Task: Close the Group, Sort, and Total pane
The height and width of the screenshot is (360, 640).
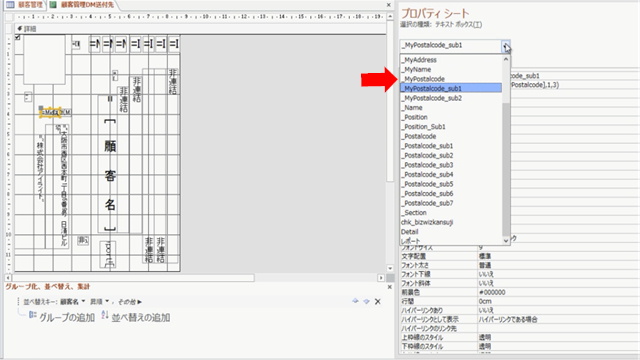Action: 389,287
